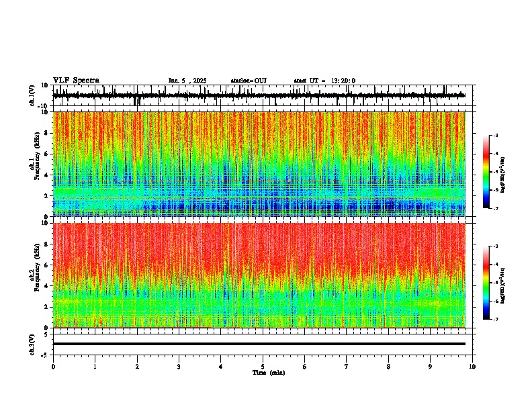
Task: Click the time axis tick label '2'
Action: pyautogui.click(x=137, y=367)
